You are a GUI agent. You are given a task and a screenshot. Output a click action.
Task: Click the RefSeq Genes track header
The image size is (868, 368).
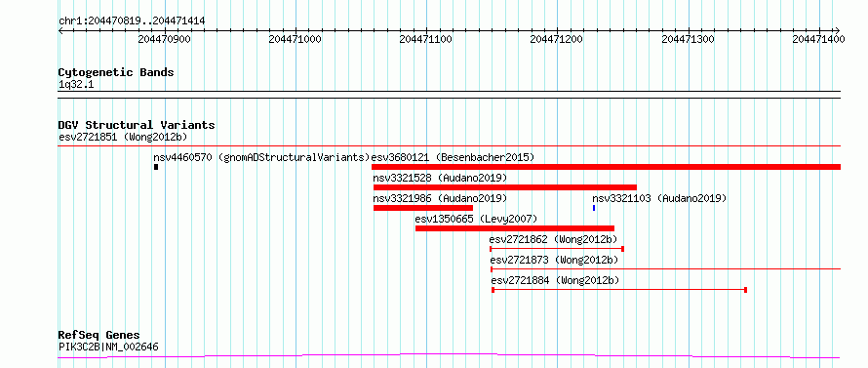coord(99,336)
